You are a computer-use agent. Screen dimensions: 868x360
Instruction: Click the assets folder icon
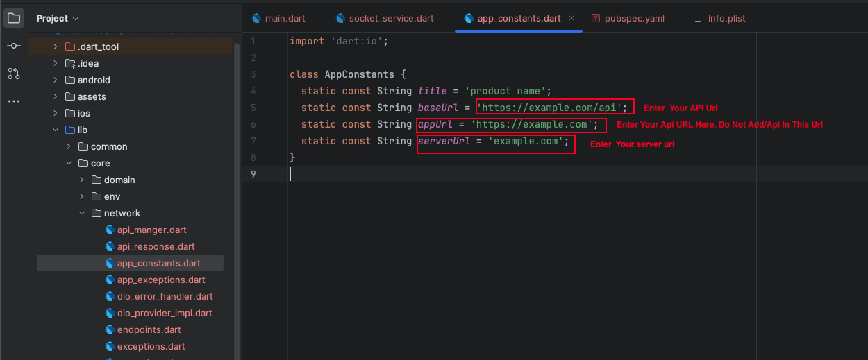click(x=69, y=96)
